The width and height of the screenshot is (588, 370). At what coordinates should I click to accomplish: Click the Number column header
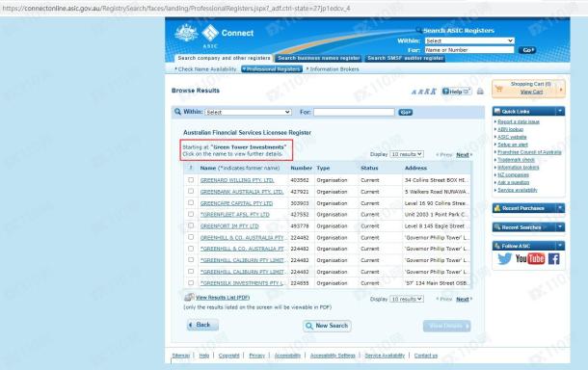301,168
